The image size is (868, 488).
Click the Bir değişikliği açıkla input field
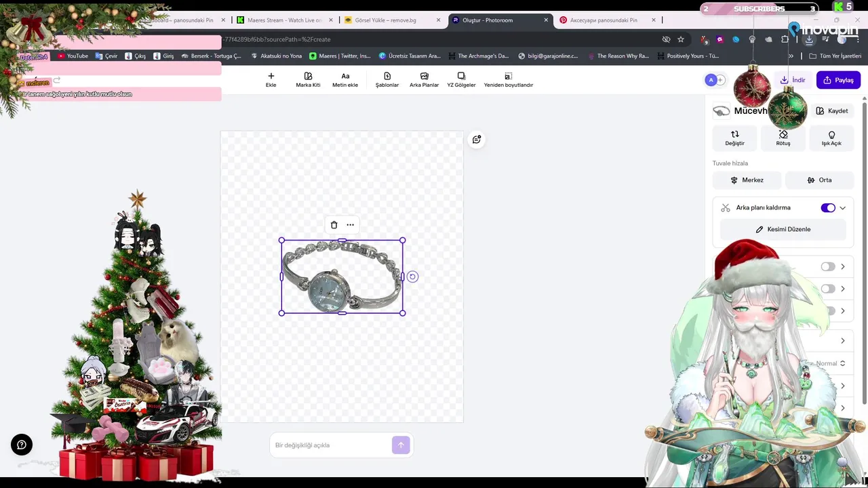click(x=330, y=445)
